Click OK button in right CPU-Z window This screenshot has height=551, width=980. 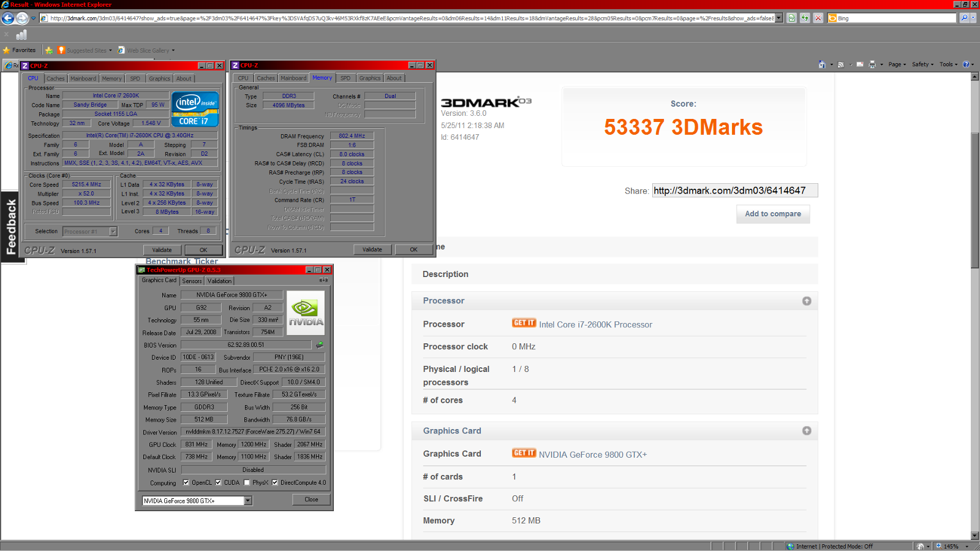point(413,249)
